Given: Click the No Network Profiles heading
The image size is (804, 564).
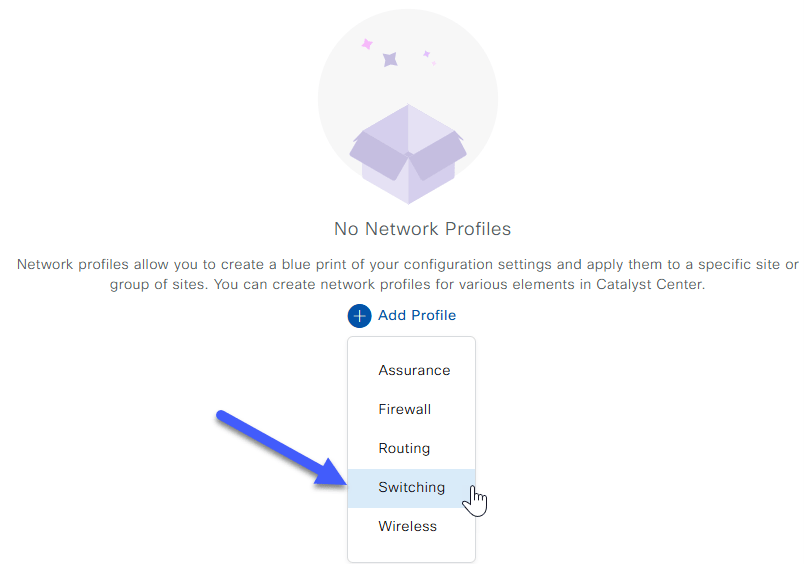Looking at the screenshot, I should 422,229.
